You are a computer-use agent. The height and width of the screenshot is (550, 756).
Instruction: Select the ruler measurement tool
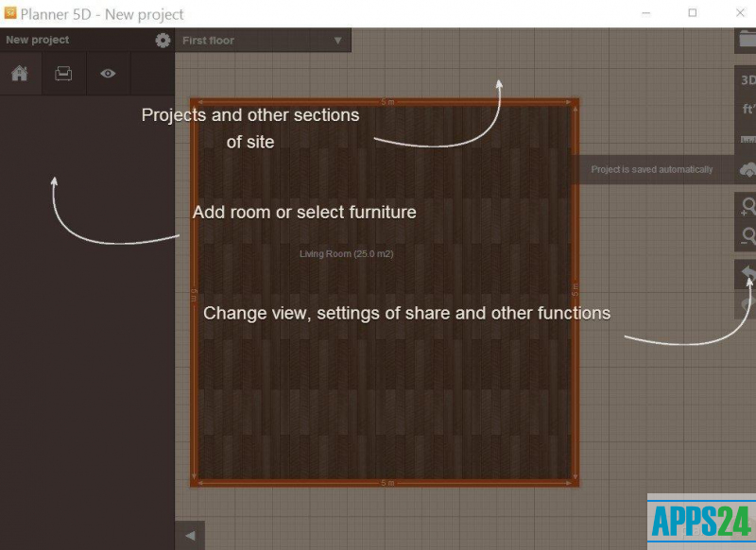click(x=747, y=140)
